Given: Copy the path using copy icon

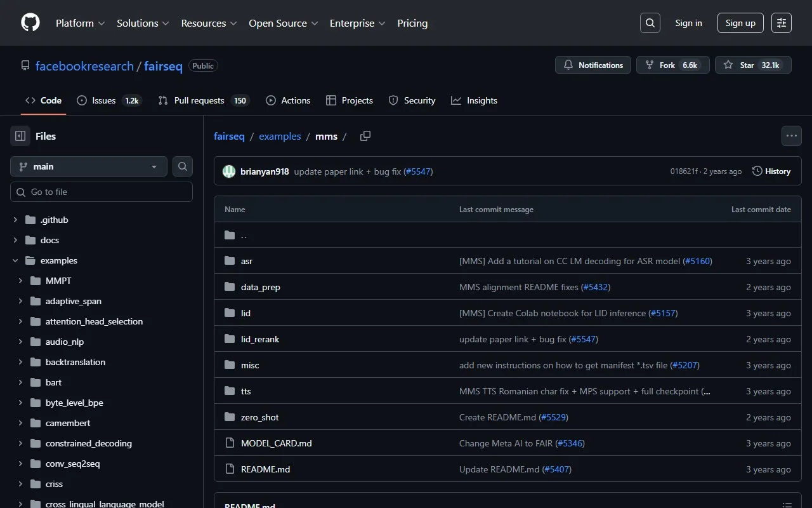Looking at the screenshot, I should (x=365, y=136).
